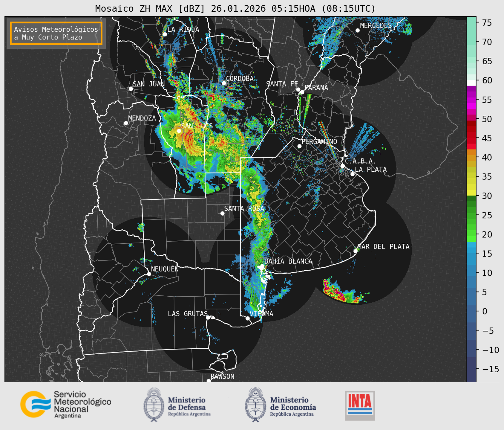This screenshot has height=430, width=504.
Task: Click the C.A.B.A. city marker dot
Action: 343,166
